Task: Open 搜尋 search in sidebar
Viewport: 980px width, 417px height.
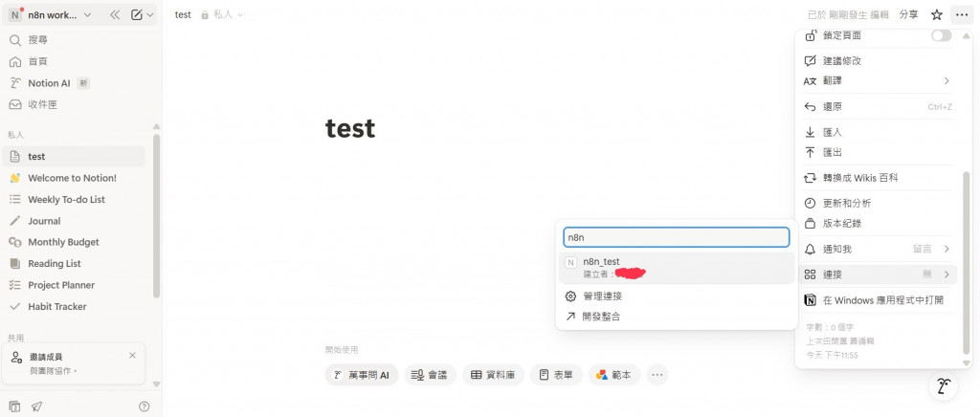Action: [x=74, y=40]
